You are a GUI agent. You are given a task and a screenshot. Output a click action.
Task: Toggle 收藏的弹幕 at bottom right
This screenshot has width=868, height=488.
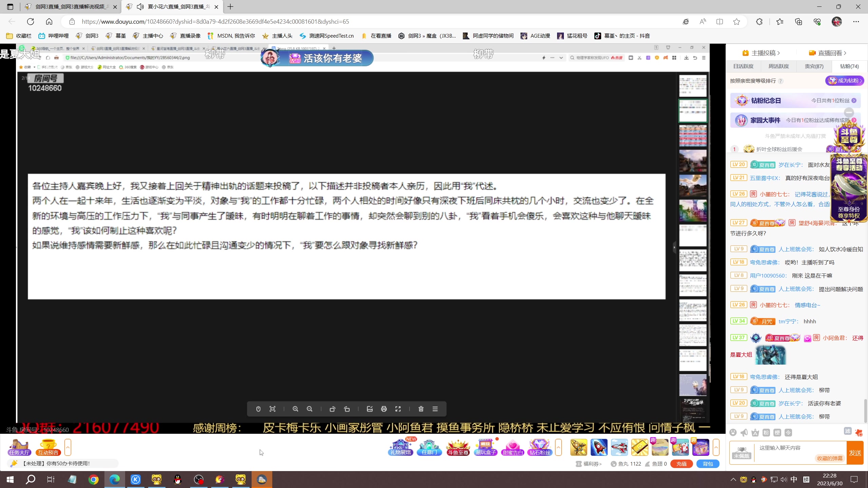coord(830,458)
